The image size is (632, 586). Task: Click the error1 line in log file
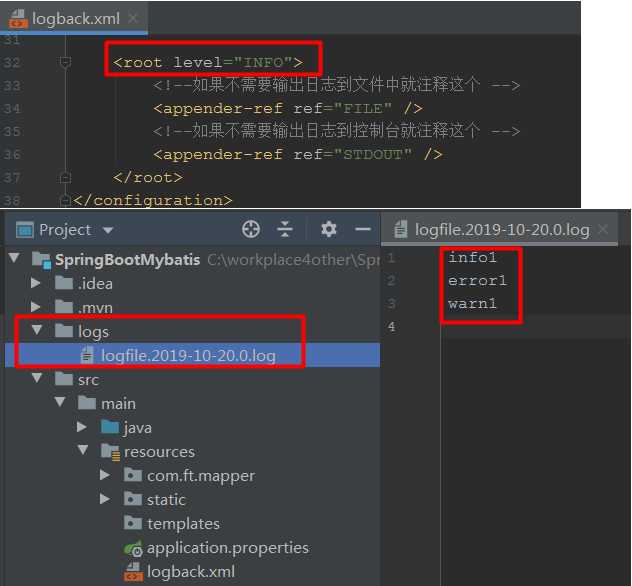tap(477, 281)
